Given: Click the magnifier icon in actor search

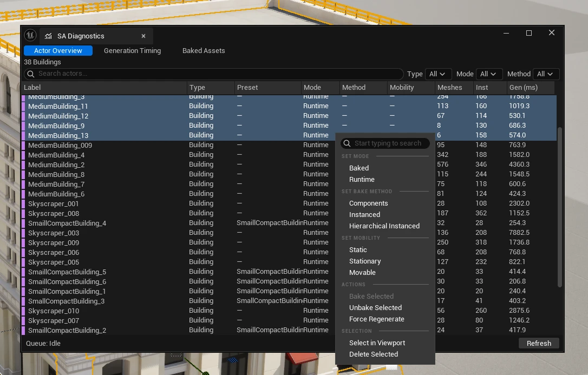Looking at the screenshot, I should (x=31, y=74).
